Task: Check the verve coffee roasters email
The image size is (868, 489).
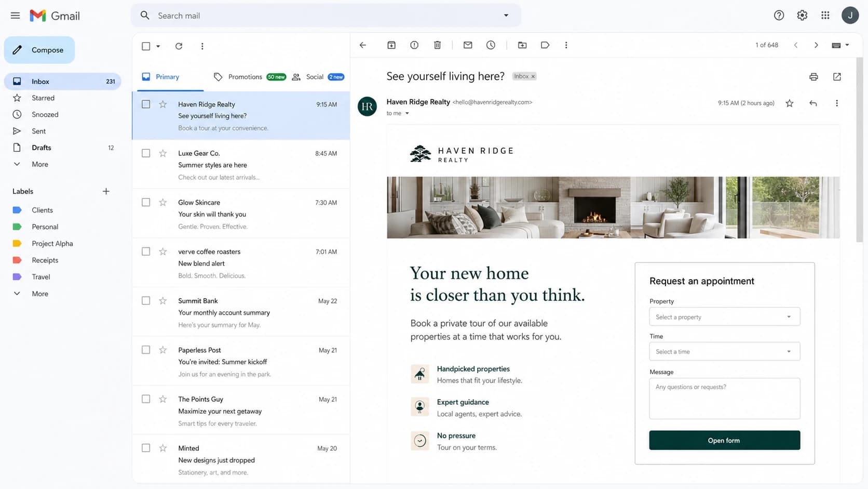Action: tap(146, 252)
